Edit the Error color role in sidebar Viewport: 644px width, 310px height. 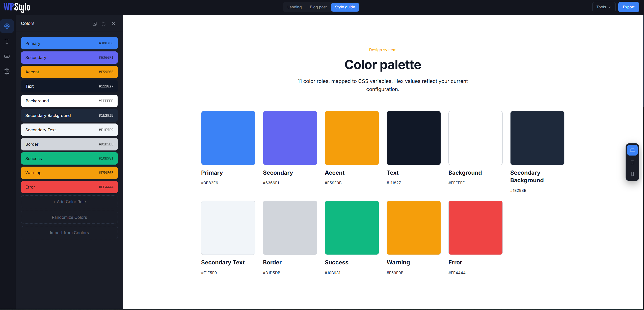(69, 187)
